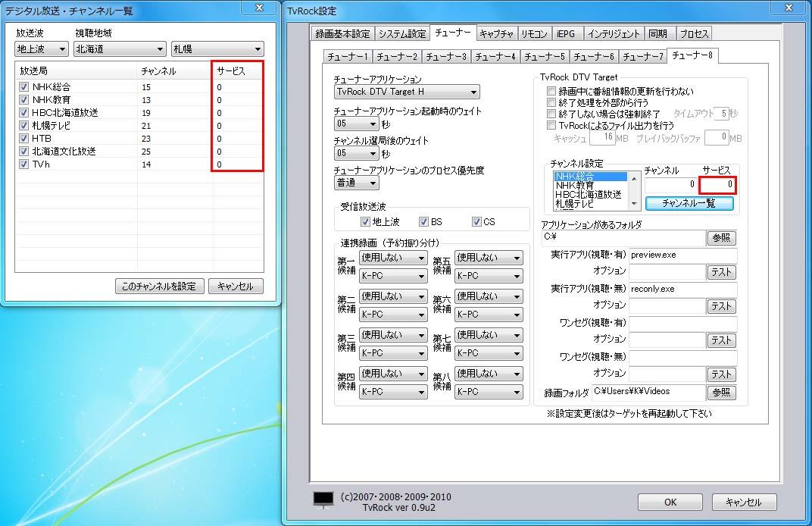This screenshot has height=526, width=812.
Task: Click the サービス column header in channel list
Action: click(238, 71)
